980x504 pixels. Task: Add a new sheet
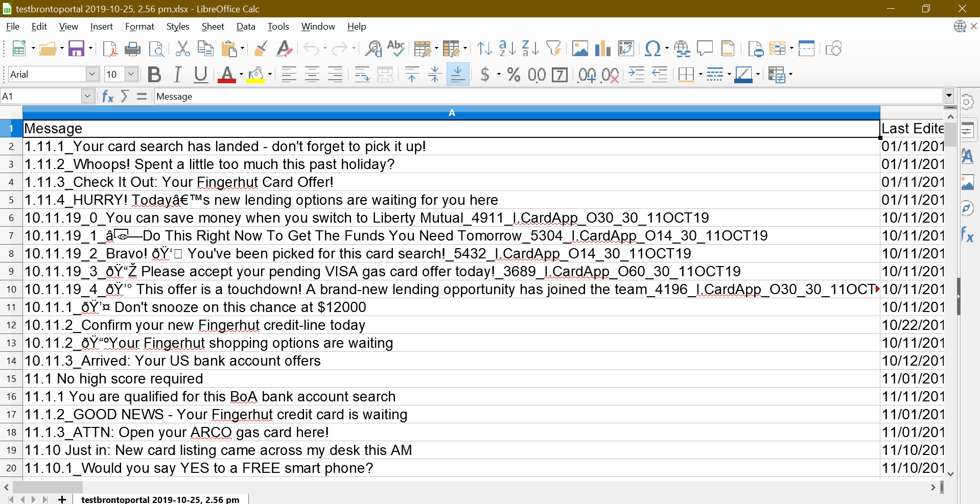pos(62,499)
